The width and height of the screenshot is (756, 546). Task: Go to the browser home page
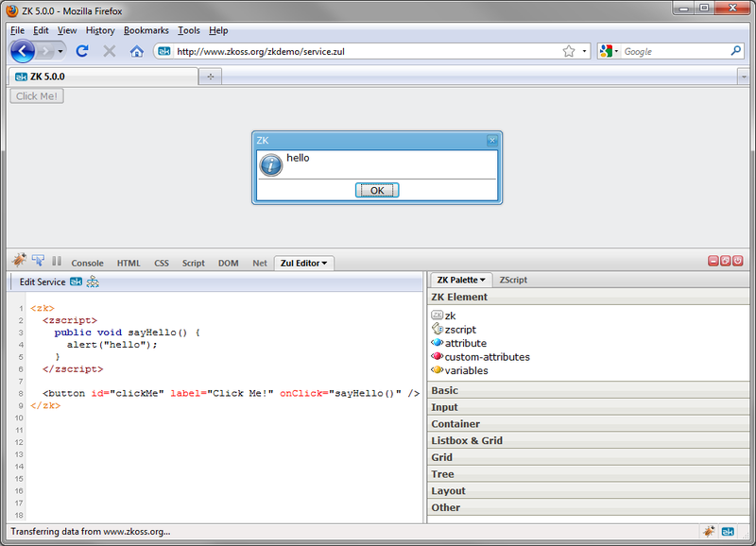coord(137,51)
